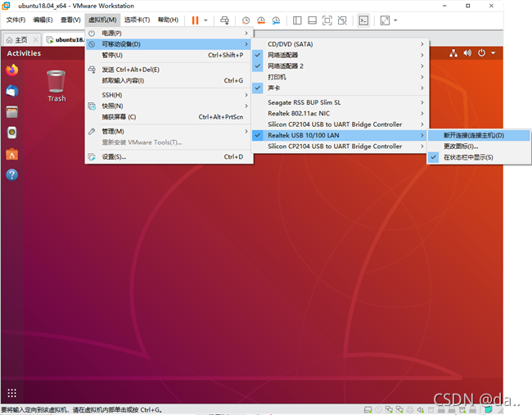Screen dimensions: 532x415
Task: Toggle the checked 网络适配器 2 device entry
Action: 340,65
